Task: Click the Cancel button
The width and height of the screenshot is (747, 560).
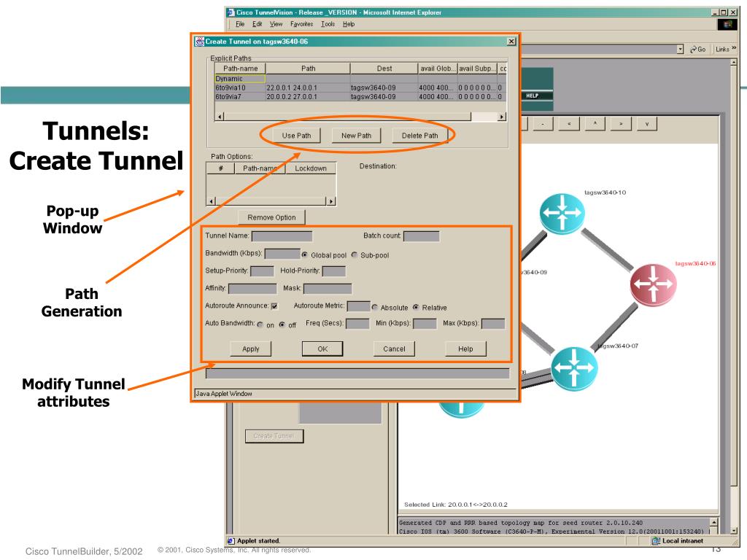Action: coord(394,349)
